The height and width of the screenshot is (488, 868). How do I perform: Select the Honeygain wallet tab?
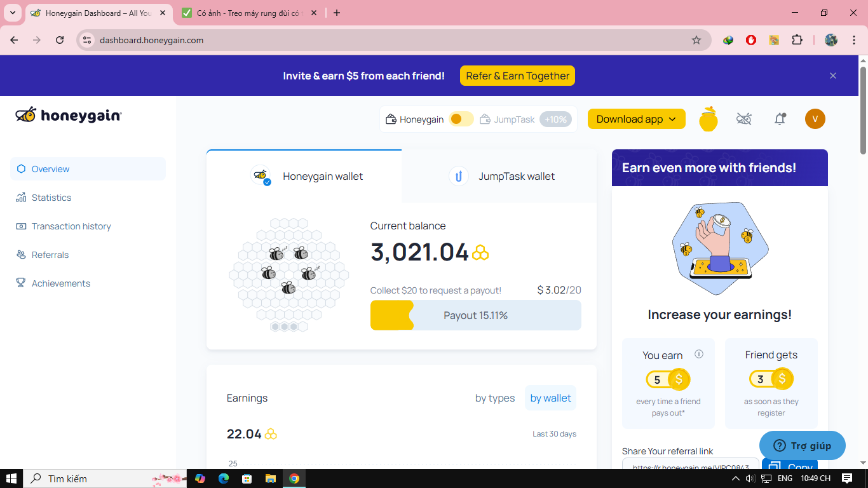coord(304,176)
